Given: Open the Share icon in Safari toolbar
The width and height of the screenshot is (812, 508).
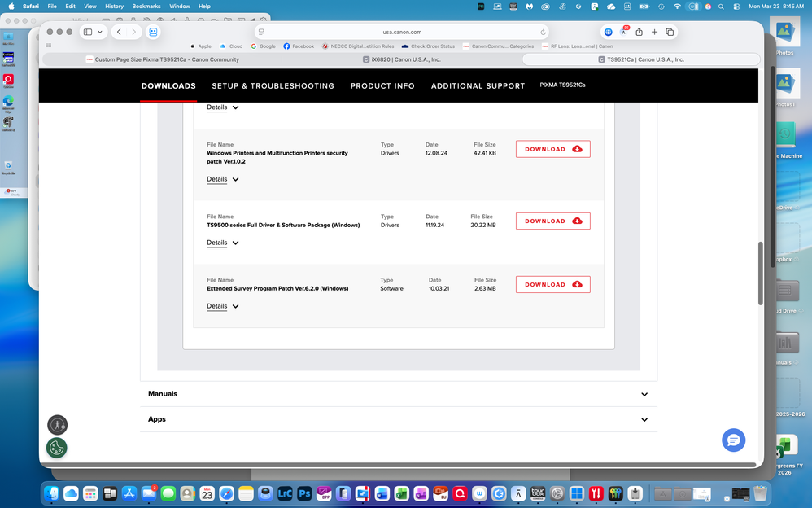Looking at the screenshot, I should coord(639,32).
